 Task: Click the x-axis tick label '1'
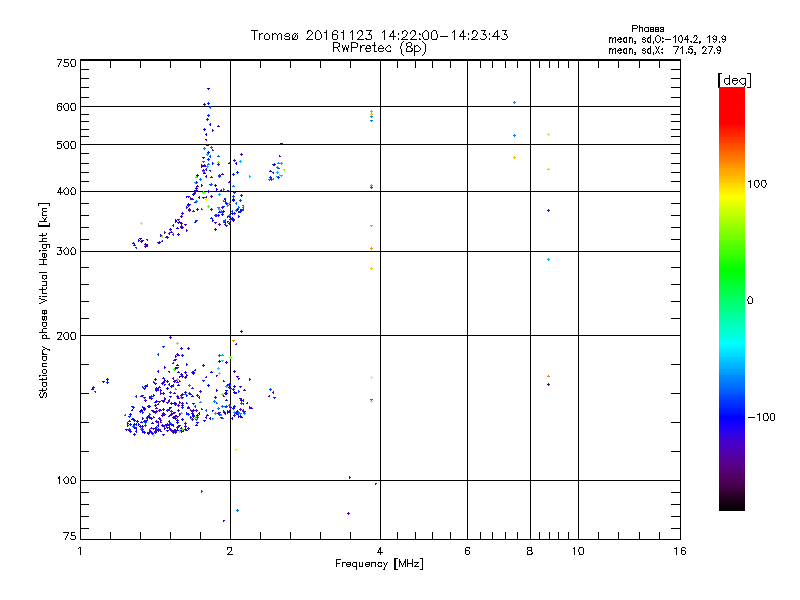point(80,551)
